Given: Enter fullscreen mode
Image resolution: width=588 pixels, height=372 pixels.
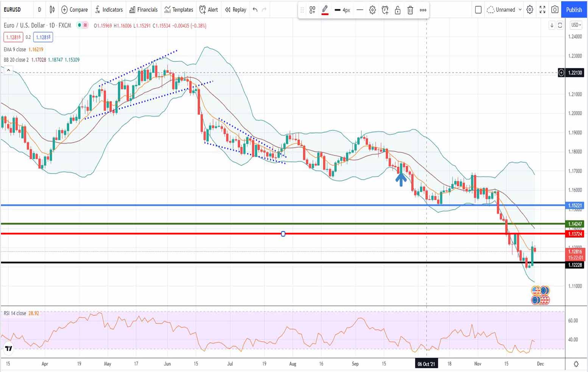Looking at the screenshot, I should [x=543, y=10].
